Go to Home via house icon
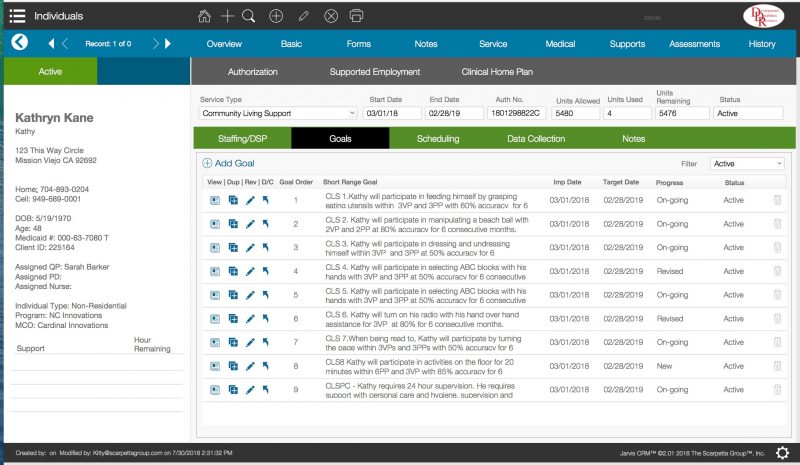The width and height of the screenshot is (800, 465). (x=204, y=16)
